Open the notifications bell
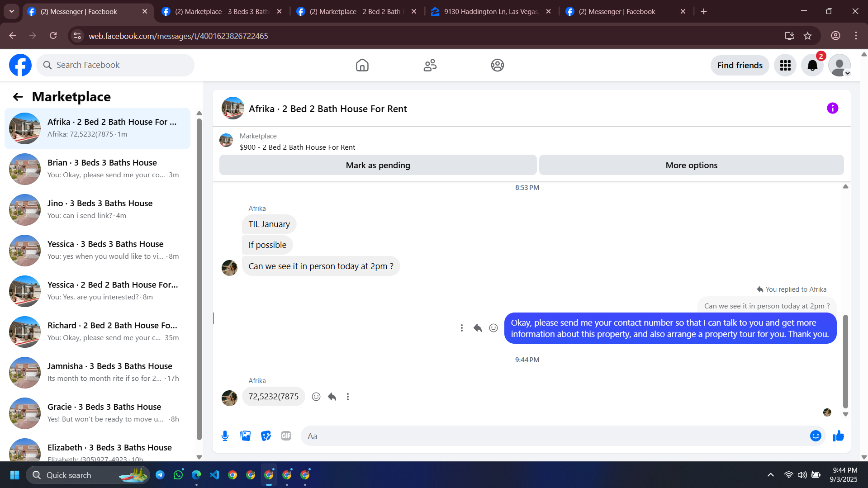 pos(812,66)
